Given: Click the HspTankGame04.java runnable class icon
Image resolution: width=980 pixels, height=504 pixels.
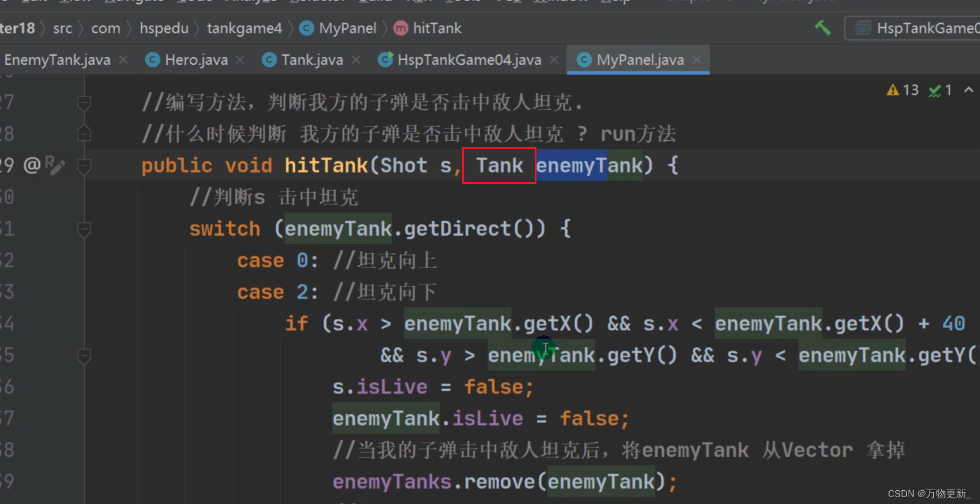Looking at the screenshot, I should click(386, 60).
